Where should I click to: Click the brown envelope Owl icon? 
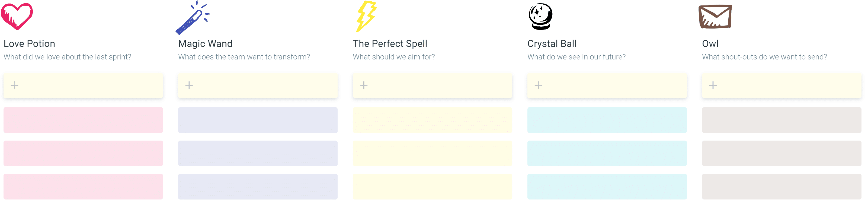[x=715, y=16]
